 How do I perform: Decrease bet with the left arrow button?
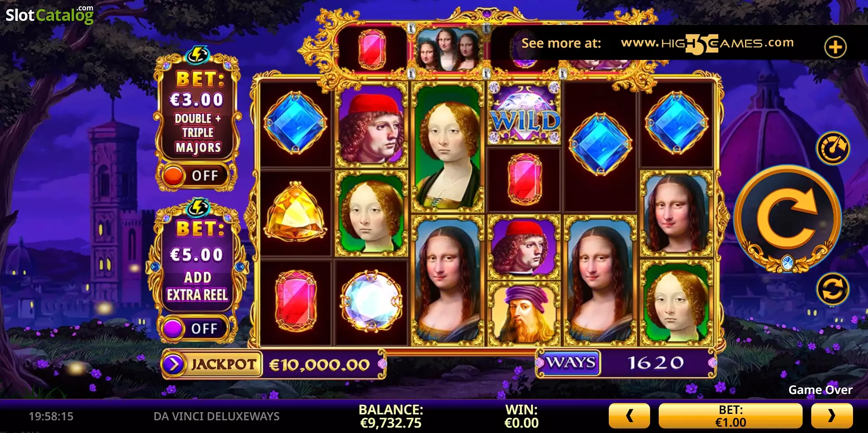(629, 416)
